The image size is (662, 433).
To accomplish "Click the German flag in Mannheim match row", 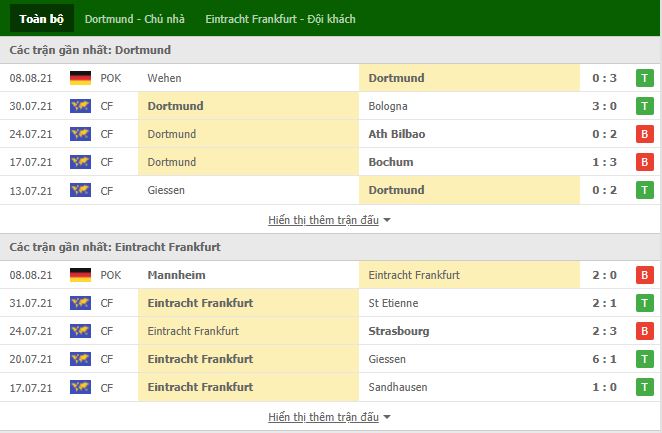I will point(80,275).
